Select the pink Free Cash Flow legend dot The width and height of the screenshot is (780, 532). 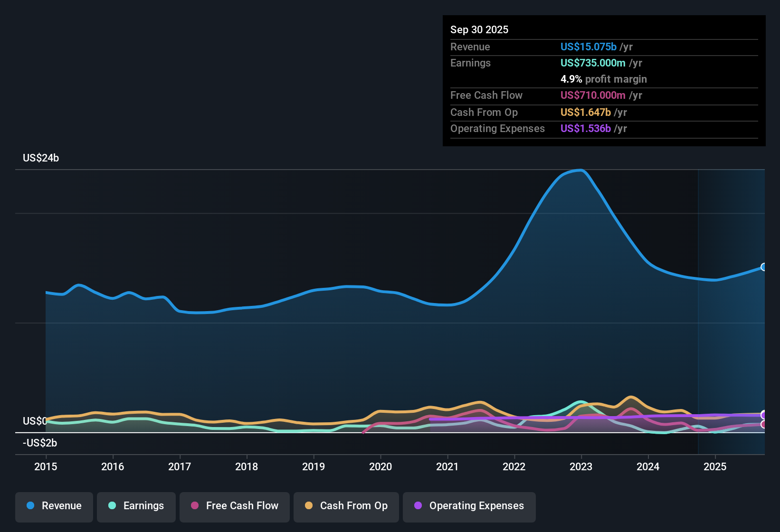[194, 506]
